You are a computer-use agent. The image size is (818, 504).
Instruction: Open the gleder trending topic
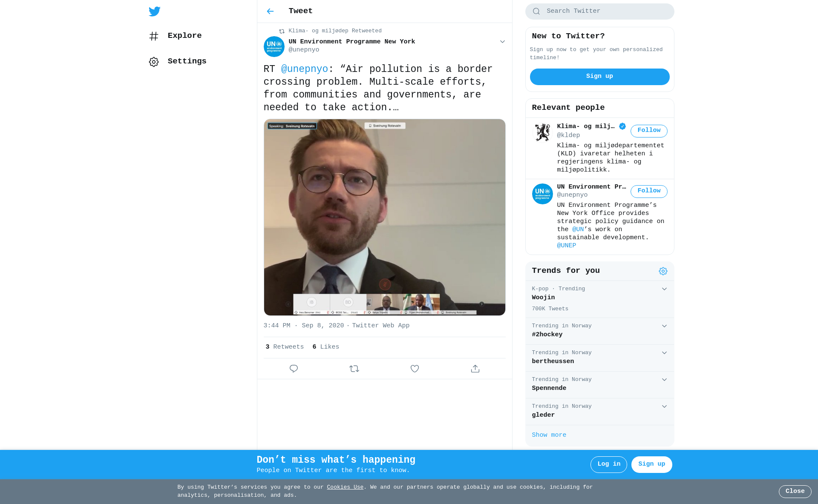pos(599,412)
